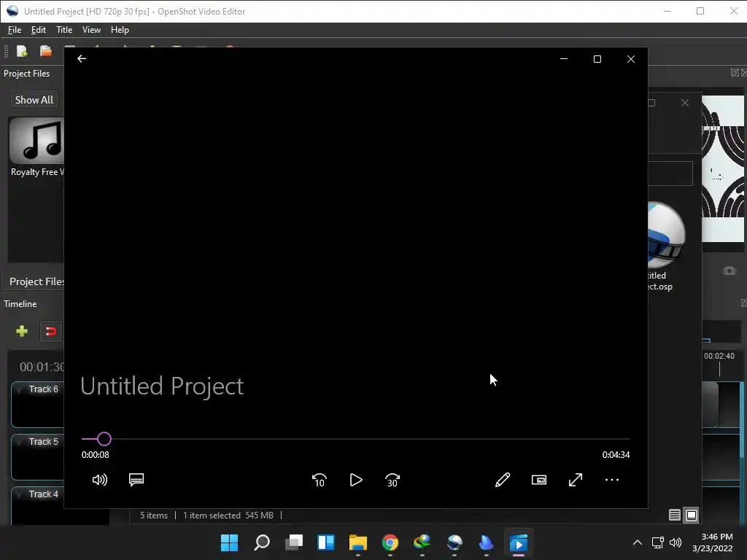This screenshot has height=560, width=747.
Task: Go back with the player's arrow
Action: click(x=82, y=58)
